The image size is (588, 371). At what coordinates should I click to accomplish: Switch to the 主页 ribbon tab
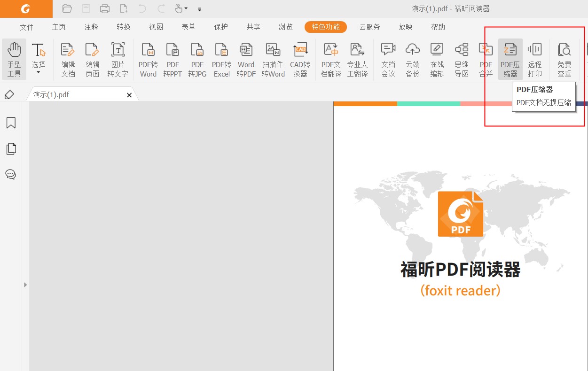point(59,27)
